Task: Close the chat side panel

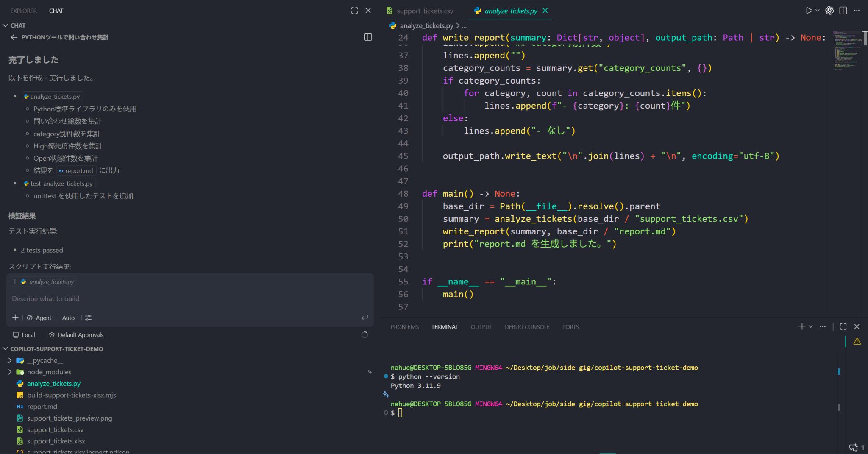Action: 368,11
